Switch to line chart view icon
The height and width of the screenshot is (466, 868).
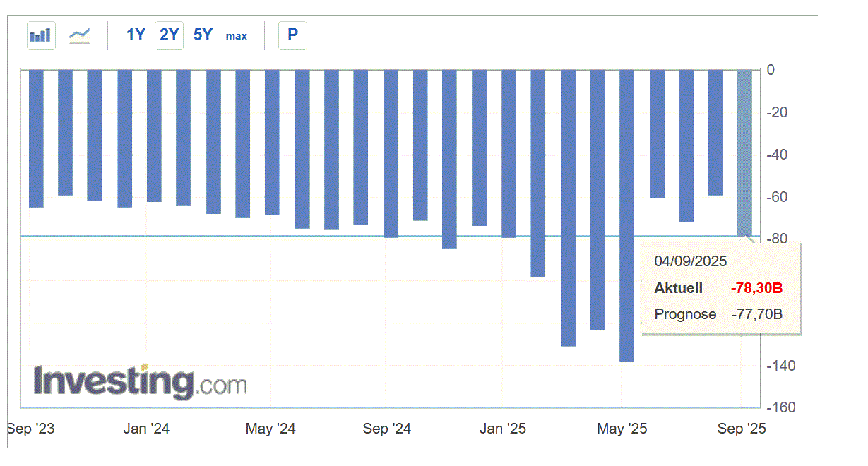click(x=79, y=35)
